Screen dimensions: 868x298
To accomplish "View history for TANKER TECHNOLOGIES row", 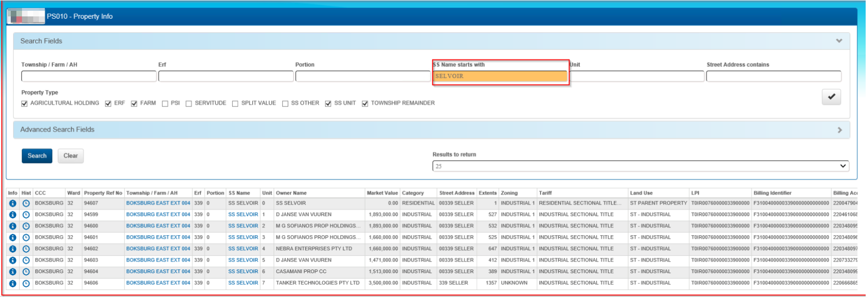I will (x=26, y=283).
